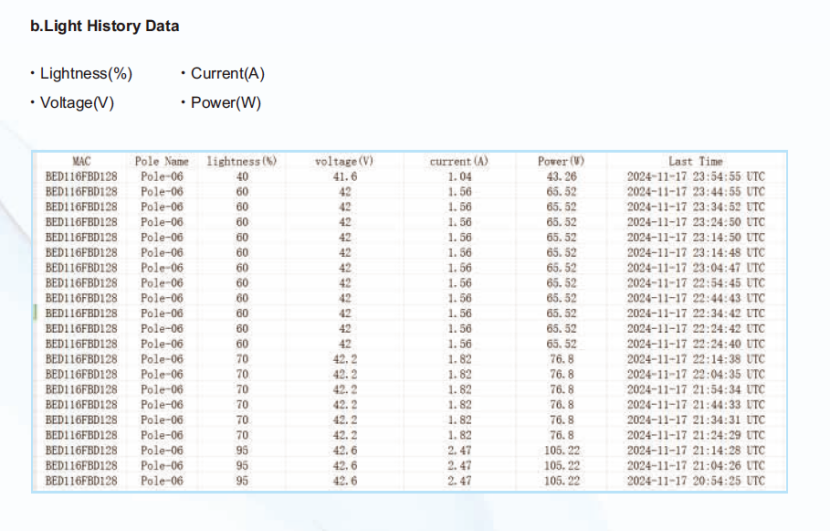The width and height of the screenshot is (831, 531).
Task: Click the lightness(%) column header
Action: 241,161
